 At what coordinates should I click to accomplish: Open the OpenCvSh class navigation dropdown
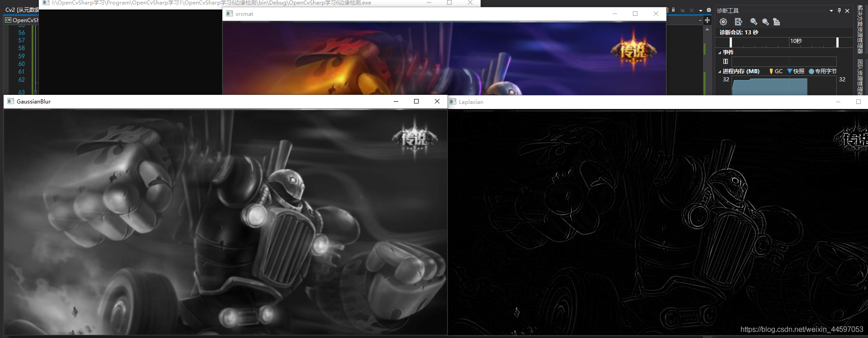point(21,20)
